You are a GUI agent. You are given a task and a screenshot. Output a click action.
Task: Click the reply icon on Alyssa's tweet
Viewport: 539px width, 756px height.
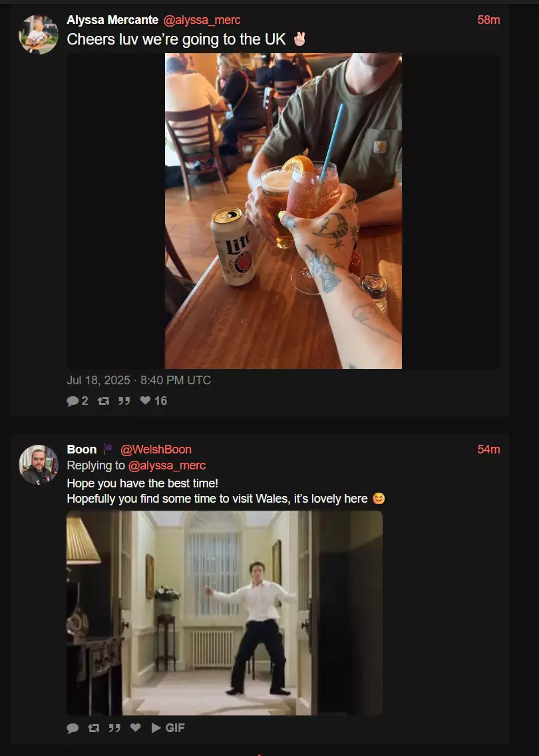click(x=73, y=401)
